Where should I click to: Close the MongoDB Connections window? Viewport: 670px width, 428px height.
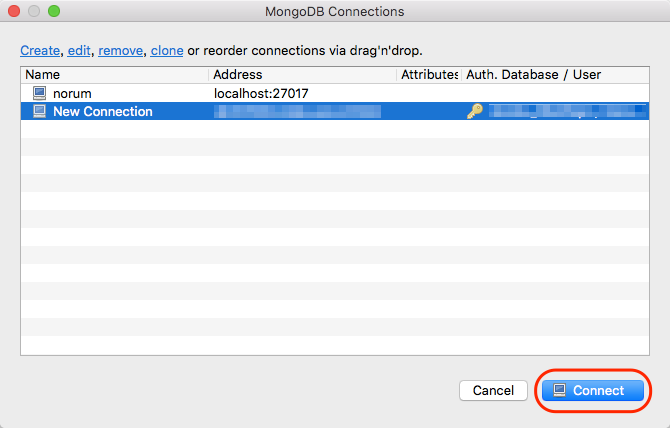(x=14, y=11)
